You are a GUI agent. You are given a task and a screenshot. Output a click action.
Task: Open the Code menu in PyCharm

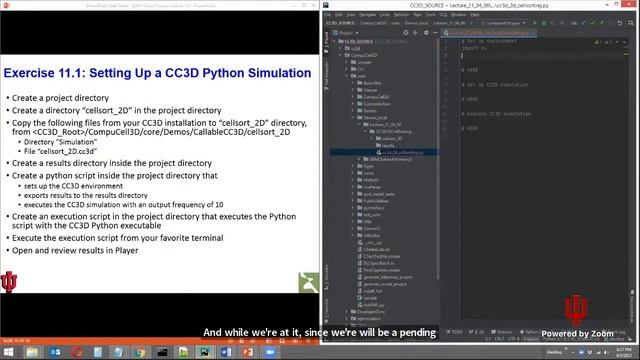pyautogui.click(x=384, y=15)
